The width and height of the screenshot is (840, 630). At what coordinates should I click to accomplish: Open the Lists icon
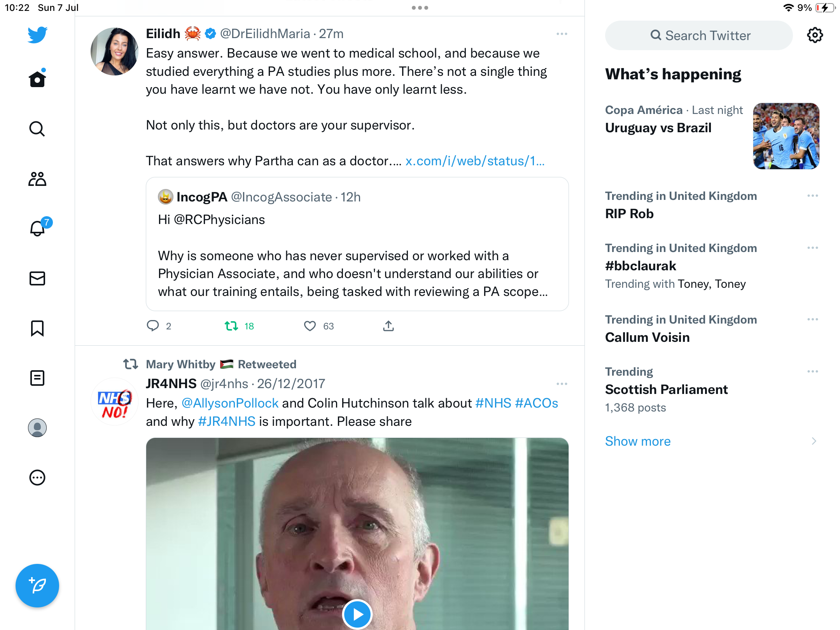pos(37,378)
